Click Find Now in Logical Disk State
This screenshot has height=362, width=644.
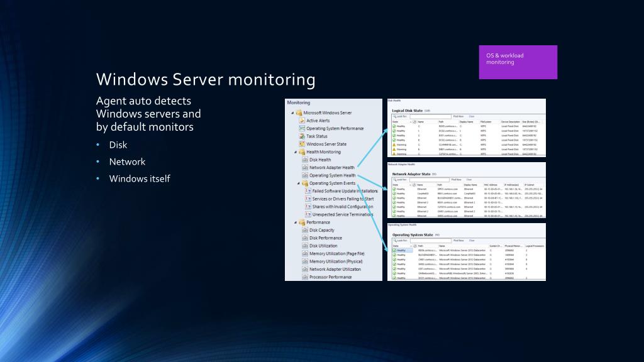[x=458, y=116]
